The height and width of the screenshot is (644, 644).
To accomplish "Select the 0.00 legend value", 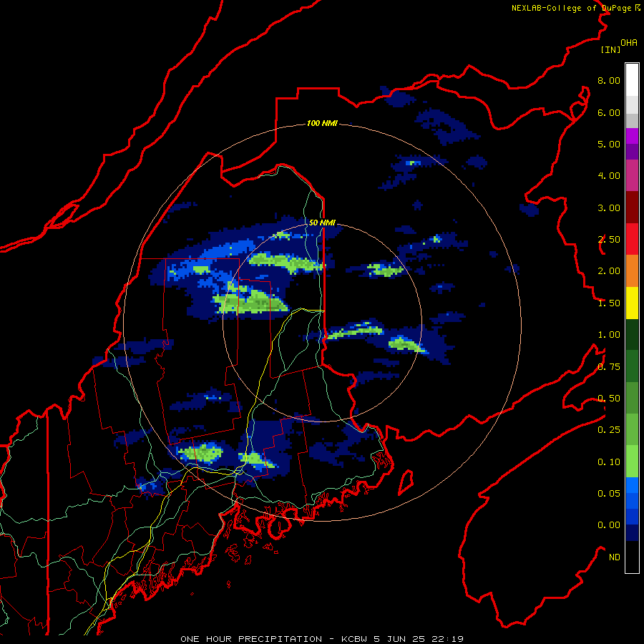I will tap(609, 525).
